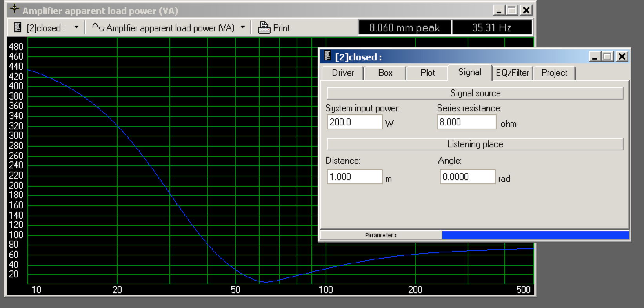Click the 20 Hz label on frequency axis

coord(117,290)
